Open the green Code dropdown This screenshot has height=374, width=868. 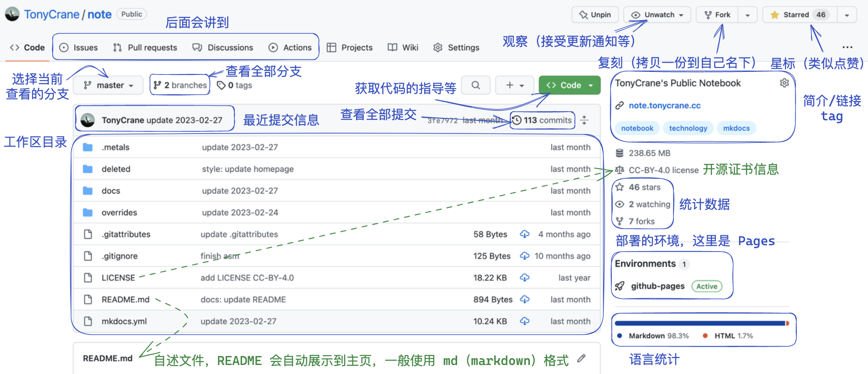click(570, 85)
